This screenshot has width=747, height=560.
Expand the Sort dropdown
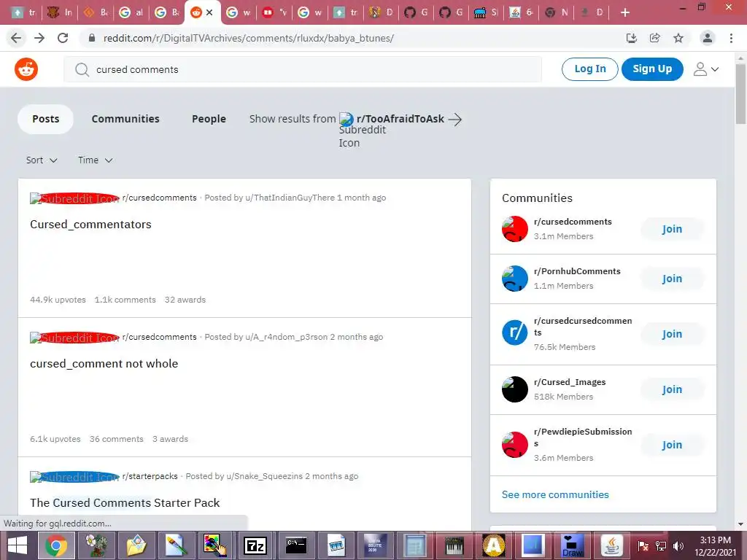click(x=42, y=160)
